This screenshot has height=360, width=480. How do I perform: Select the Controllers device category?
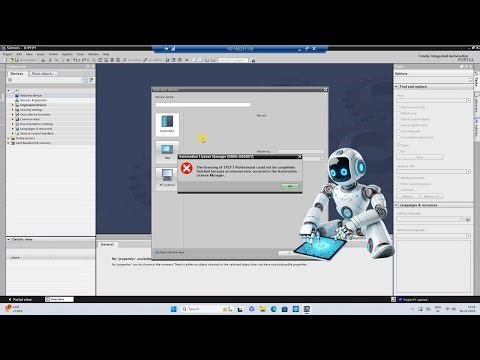tap(167, 125)
